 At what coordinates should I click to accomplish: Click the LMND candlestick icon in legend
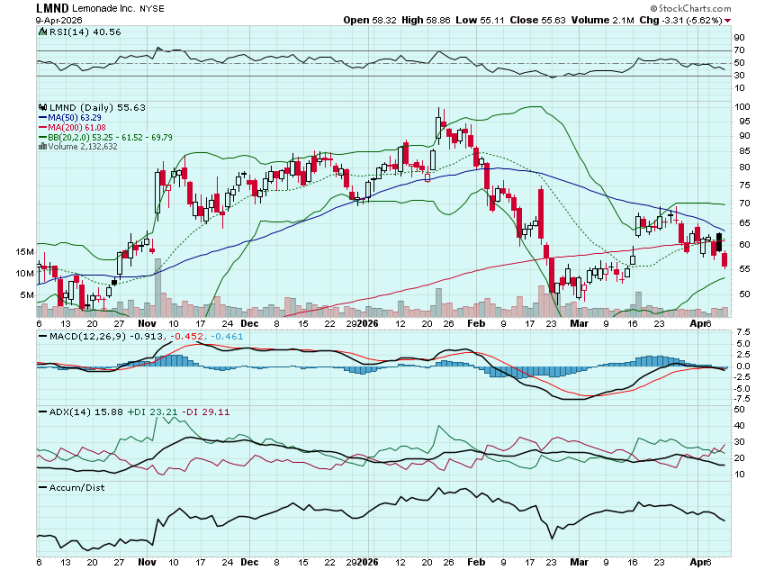pyautogui.click(x=41, y=107)
